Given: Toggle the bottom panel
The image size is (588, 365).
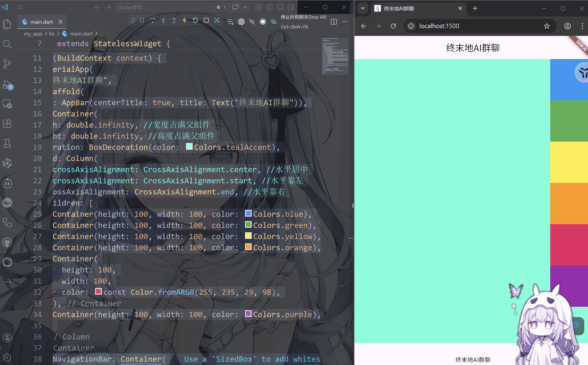Looking at the screenshot, I should click(x=280, y=7).
